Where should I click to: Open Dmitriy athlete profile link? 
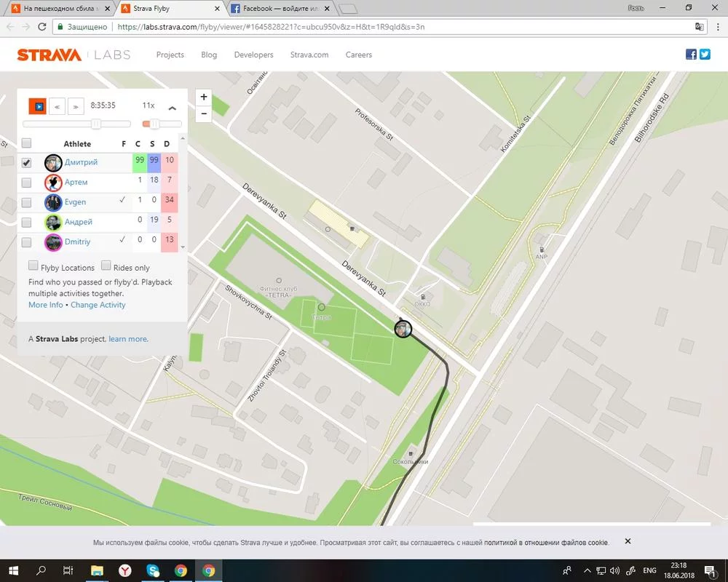[x=77, y=242]
